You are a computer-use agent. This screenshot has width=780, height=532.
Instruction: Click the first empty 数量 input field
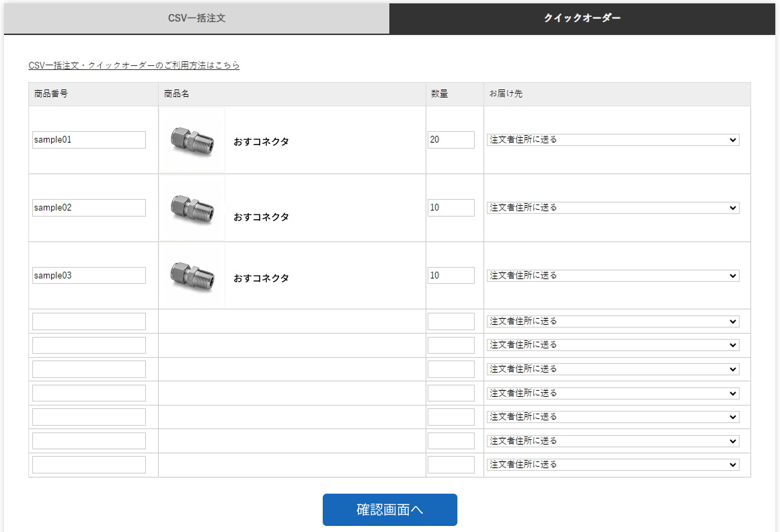pos(451,321)
